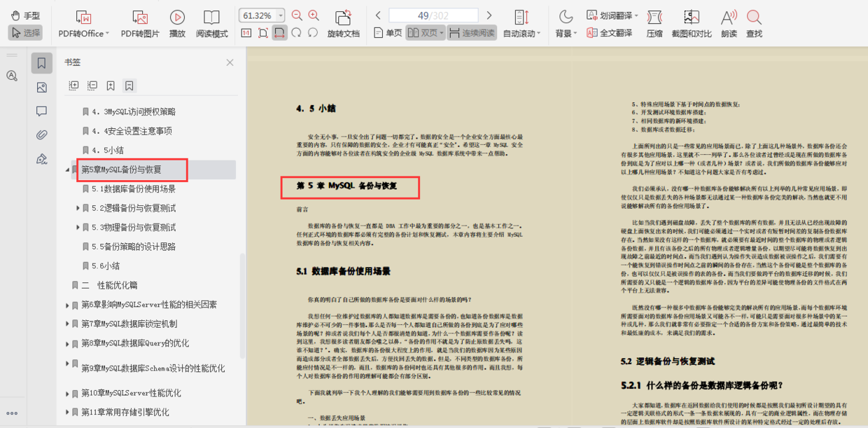Add a new bookmark icon
This screenshot has height=428, width=868.
[111, 85]
